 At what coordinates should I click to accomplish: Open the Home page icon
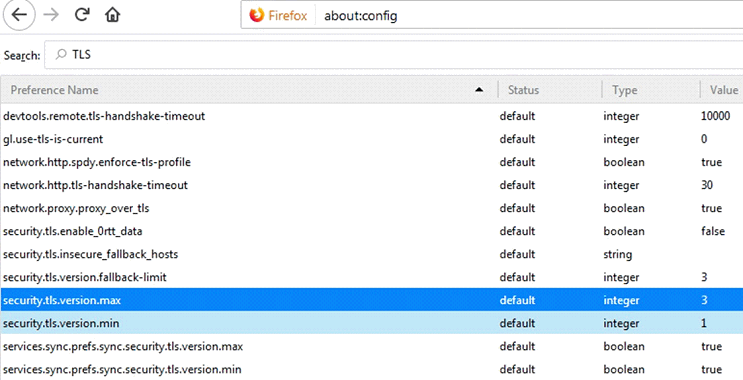[x=112, y=15]
